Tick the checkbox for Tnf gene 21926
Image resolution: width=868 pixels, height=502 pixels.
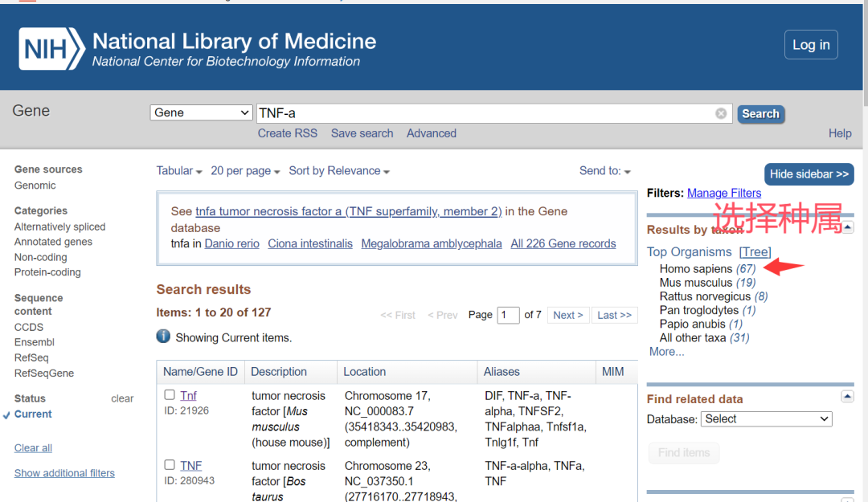(x=170, y=395)
